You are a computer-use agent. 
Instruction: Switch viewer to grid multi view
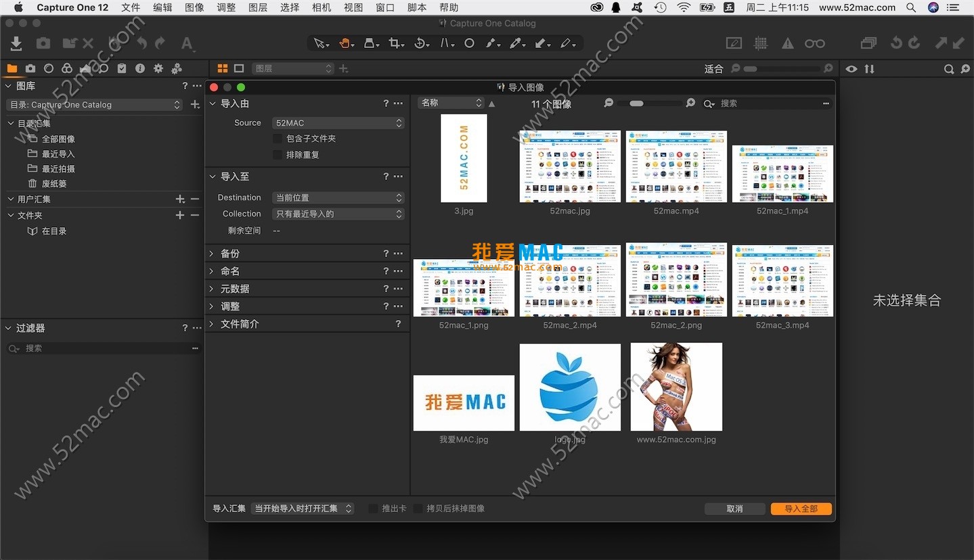tap(222, 68)
